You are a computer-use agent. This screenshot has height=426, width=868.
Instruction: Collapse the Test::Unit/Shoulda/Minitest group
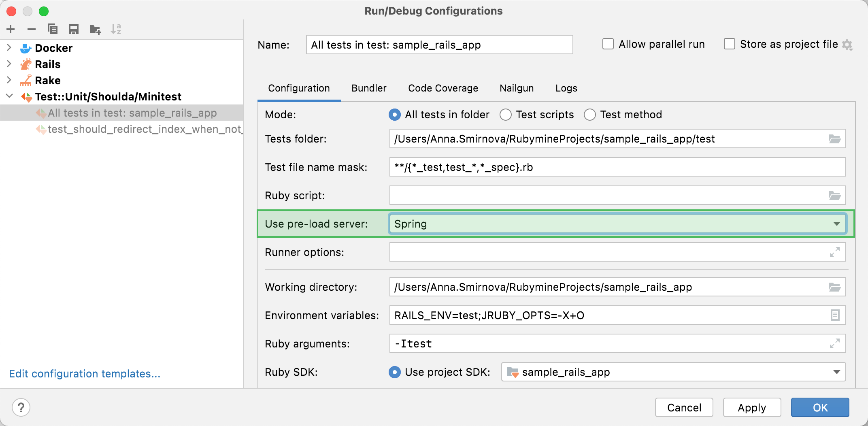click(9, 96)
